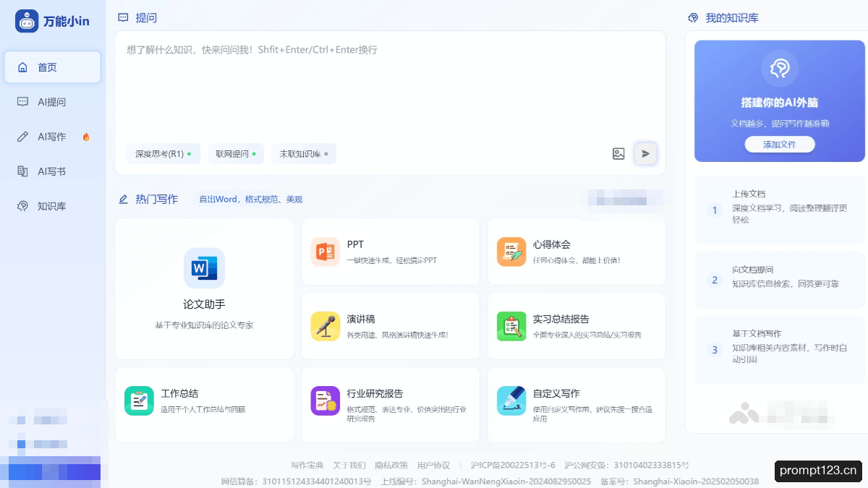Toggle 联网提问 web search option

(236, 154)
